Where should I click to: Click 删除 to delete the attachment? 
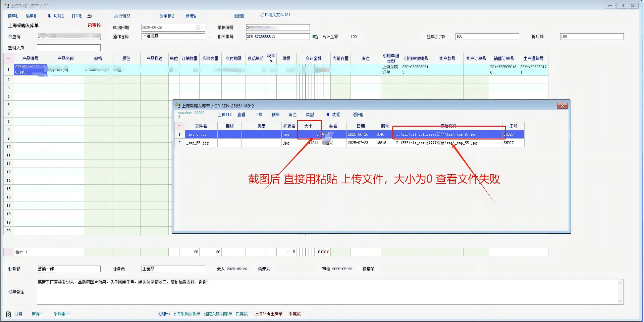pyautogui.click(x=275, y=115)
